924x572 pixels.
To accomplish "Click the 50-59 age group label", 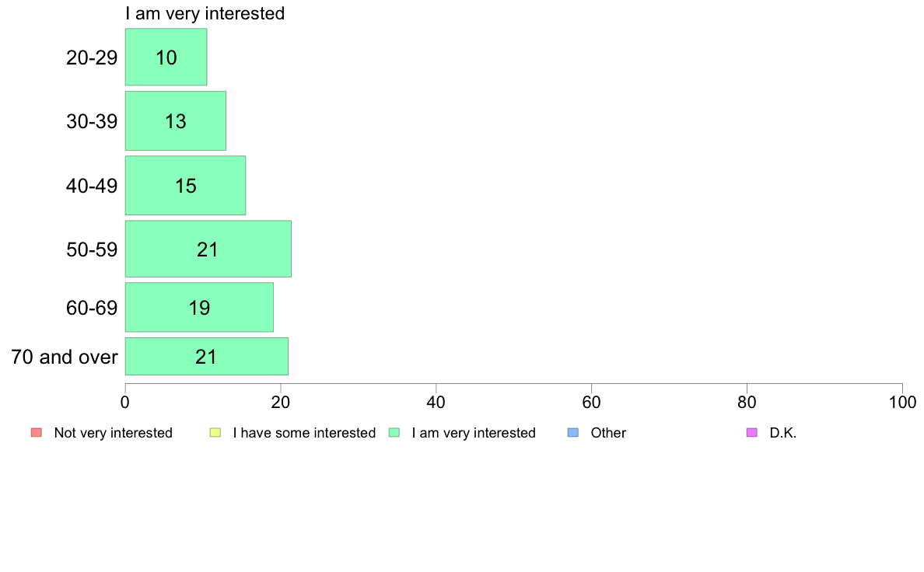I will [92, 249].
